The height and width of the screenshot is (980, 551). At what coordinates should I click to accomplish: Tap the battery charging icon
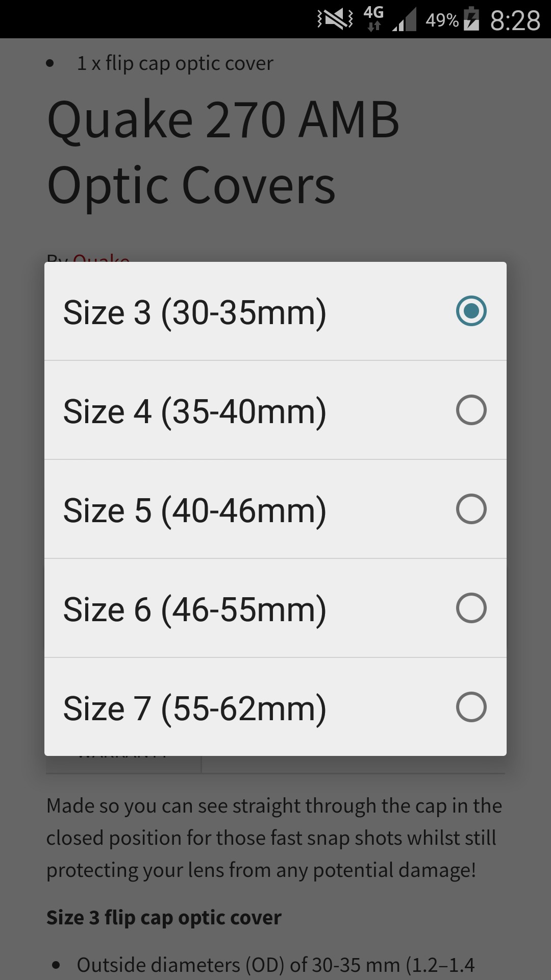471,19
